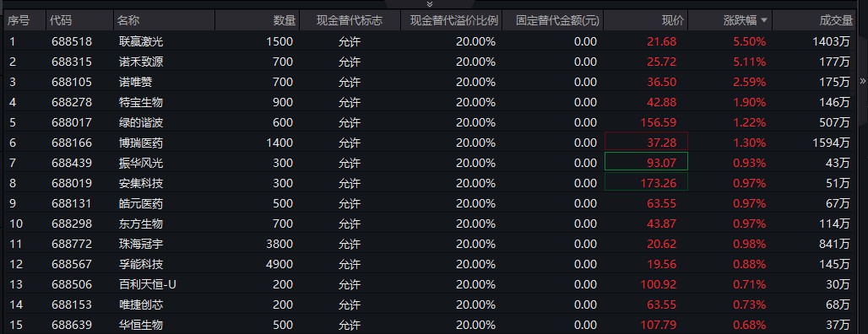Select the 珠海冠宇 row
Screen dimensions: 868x334
429,244
